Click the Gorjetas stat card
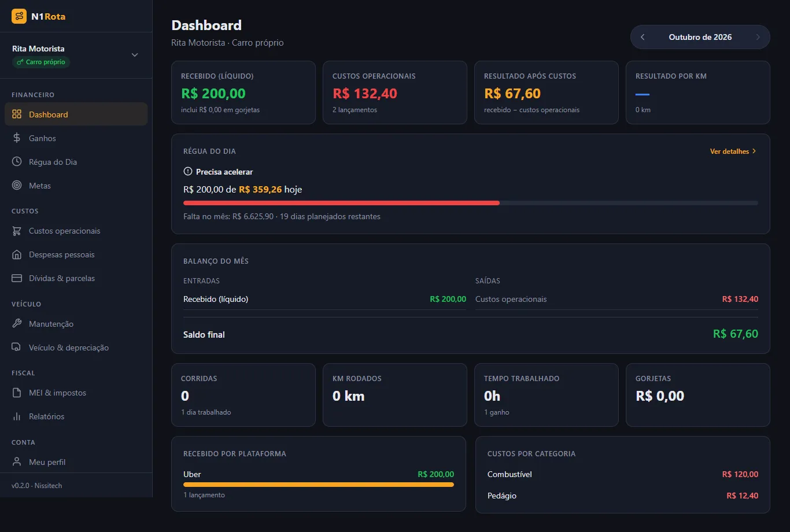Viewport: 790px width, 532px height. (x=698, y=395)
